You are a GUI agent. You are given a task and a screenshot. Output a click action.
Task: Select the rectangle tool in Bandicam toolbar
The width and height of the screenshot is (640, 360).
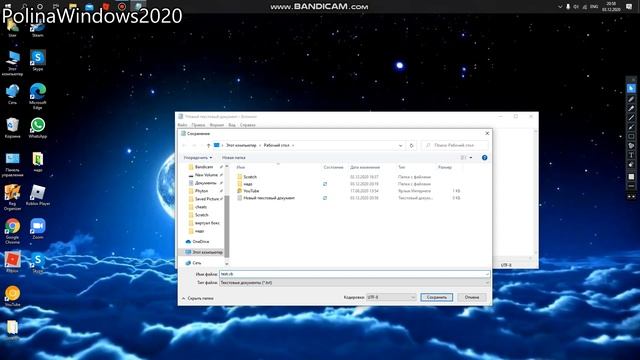pyautogui.click(x=631, y=136)
